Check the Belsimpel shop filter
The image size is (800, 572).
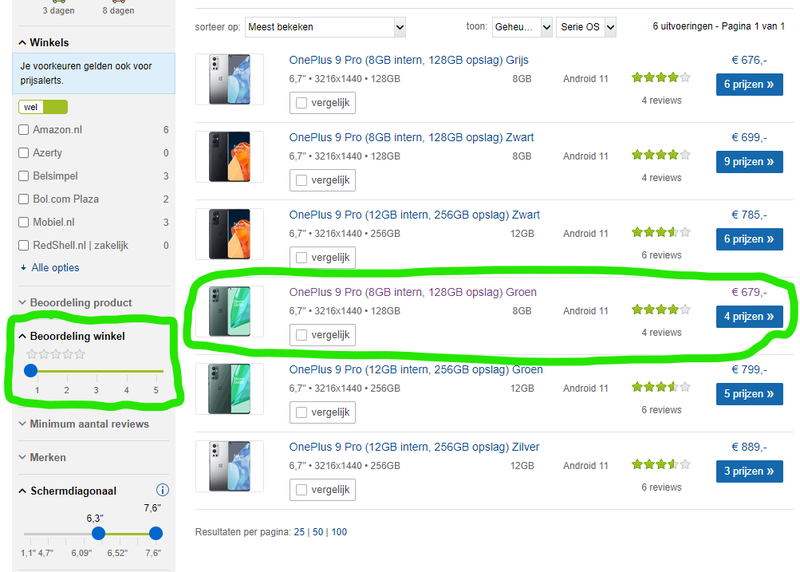pos(23,176)
